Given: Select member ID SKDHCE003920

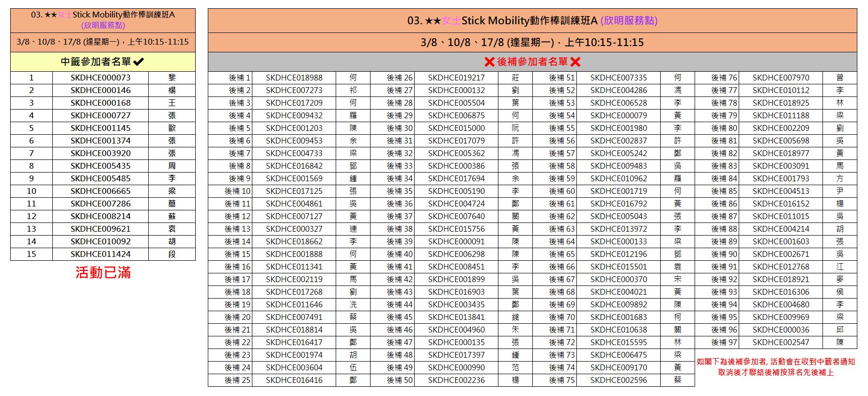Looking at the screenshot, I should [100, 153].
